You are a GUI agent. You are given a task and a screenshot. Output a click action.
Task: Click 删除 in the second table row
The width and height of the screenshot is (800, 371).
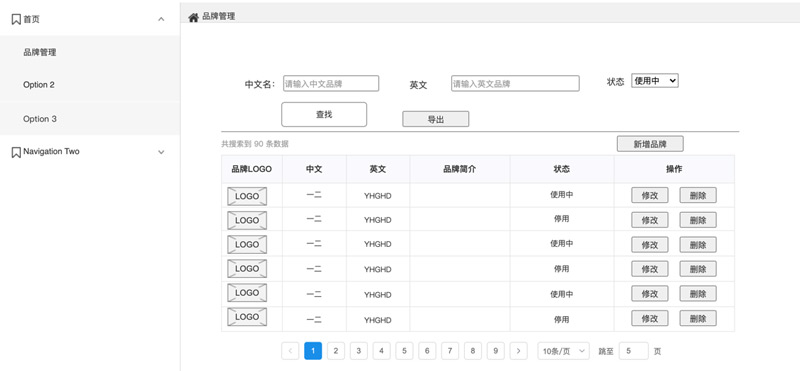(698, 220)
